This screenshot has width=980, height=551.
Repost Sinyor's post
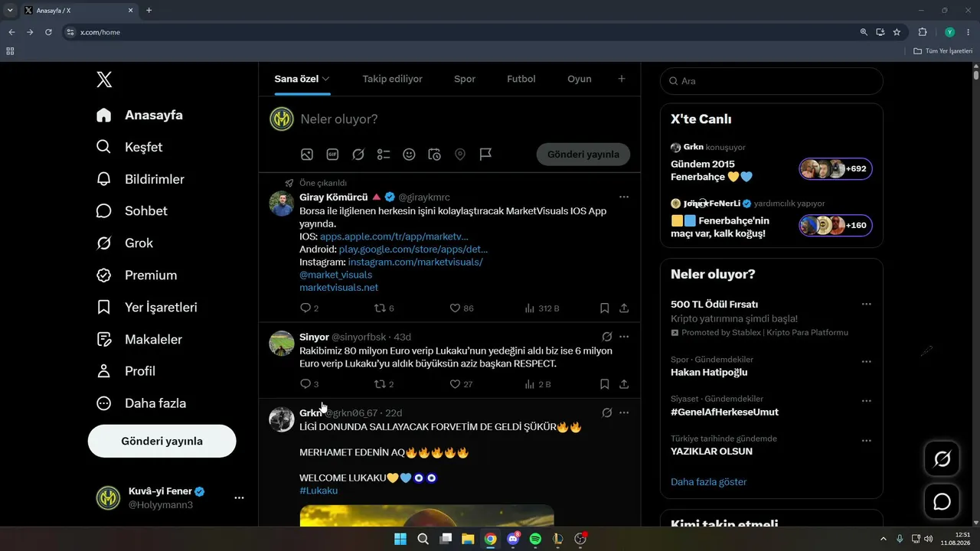(380, 384)
